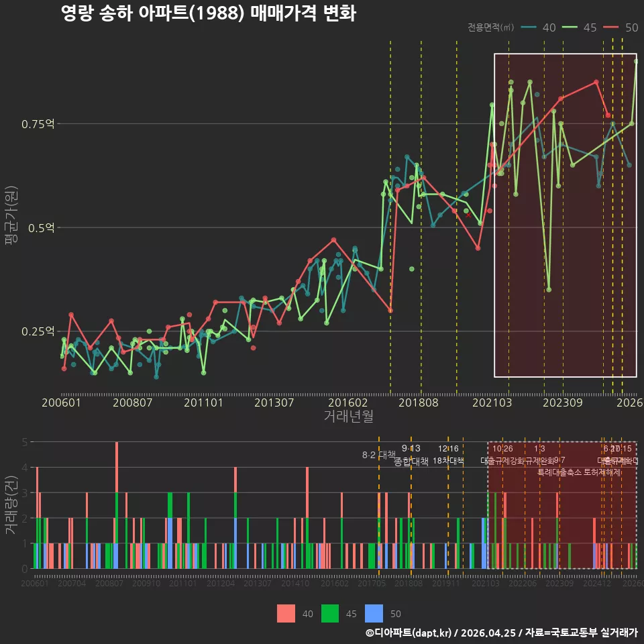Click the 0.75억 y-axis label

pyautogui.click(x=38, y=123)
